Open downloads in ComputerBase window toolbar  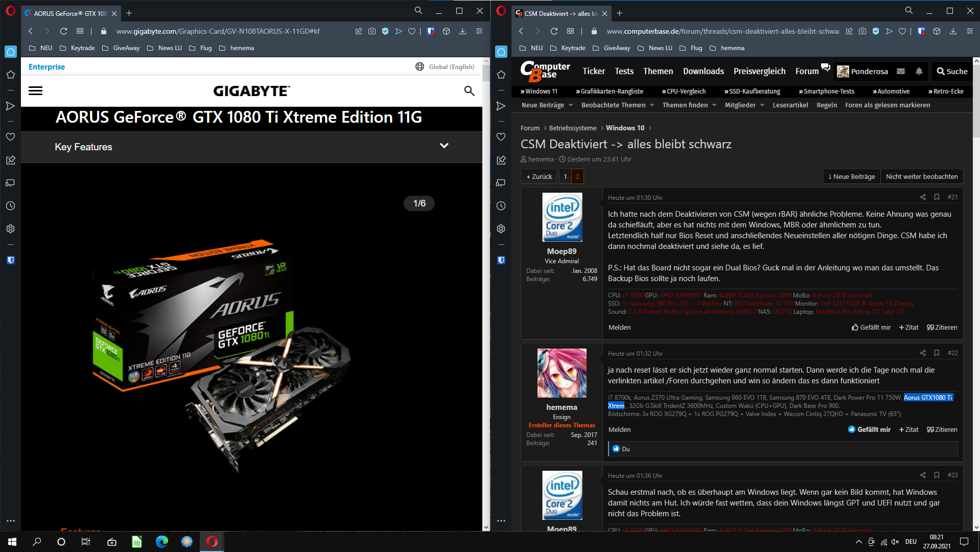click(953, 31)
